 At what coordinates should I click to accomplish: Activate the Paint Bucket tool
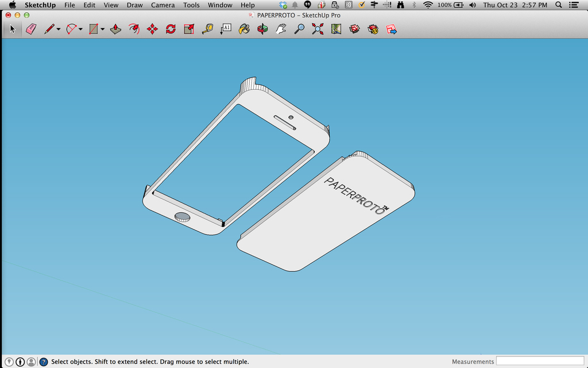pyautogui.click(x=244, y=29)
